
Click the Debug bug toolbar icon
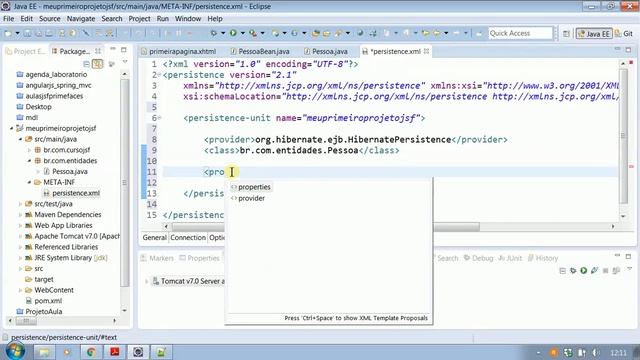(x=213, y=33)
